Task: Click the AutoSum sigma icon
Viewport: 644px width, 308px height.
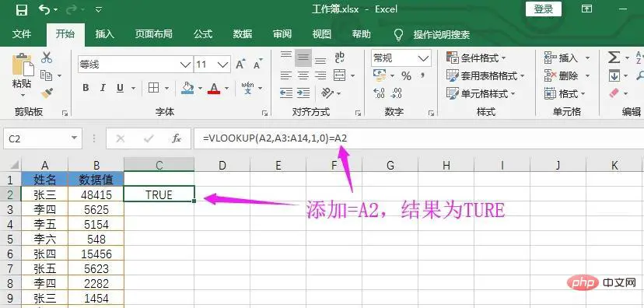Action: click(614, 58)
